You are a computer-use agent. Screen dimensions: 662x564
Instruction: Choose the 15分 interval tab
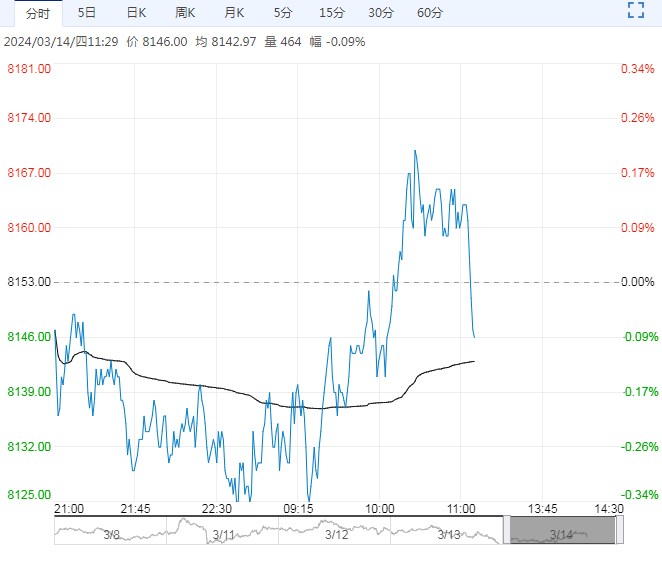pos(331,13)
